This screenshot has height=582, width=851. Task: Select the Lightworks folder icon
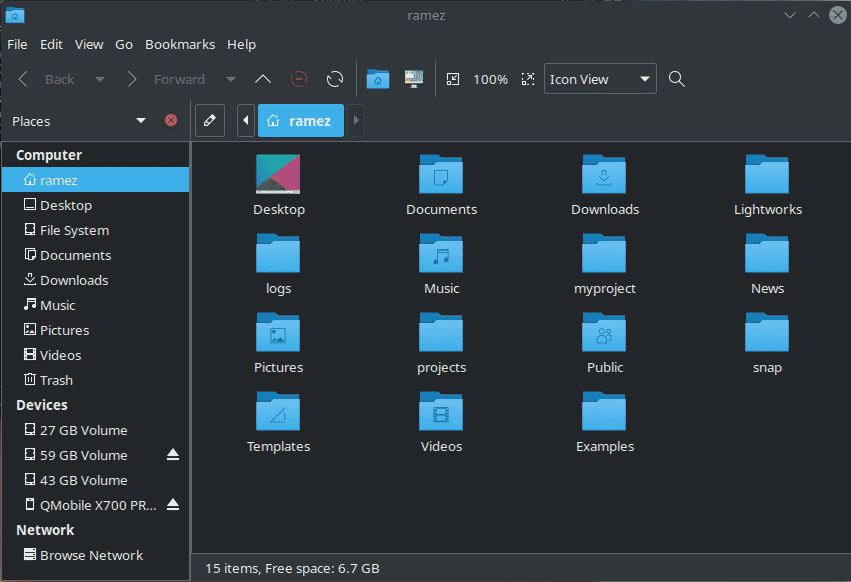(x=767, y=174)
